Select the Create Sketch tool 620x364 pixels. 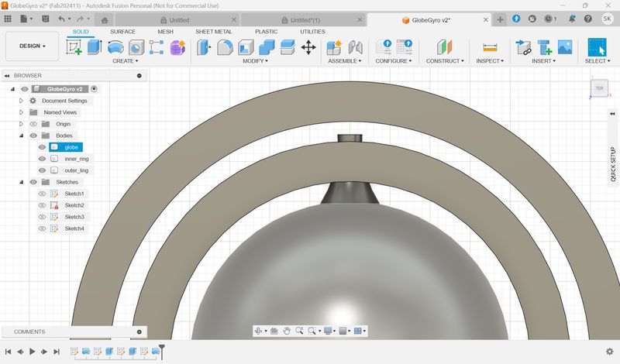click(74, 47)
